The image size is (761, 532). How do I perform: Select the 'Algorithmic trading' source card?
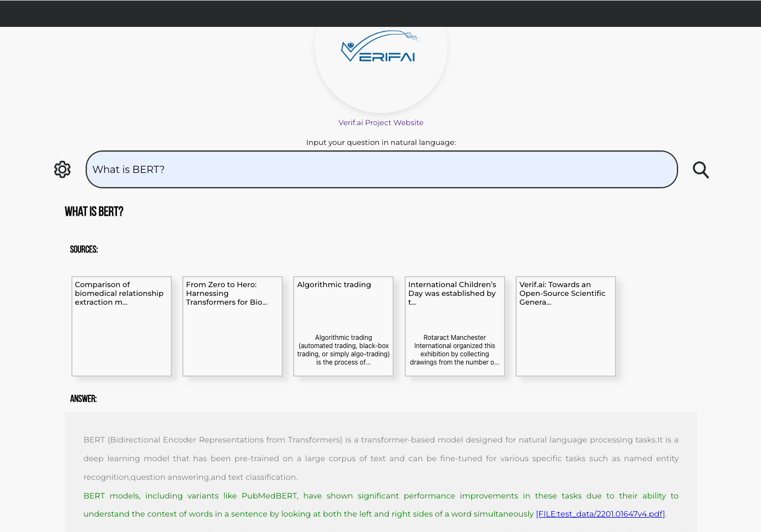coord(343,326)
